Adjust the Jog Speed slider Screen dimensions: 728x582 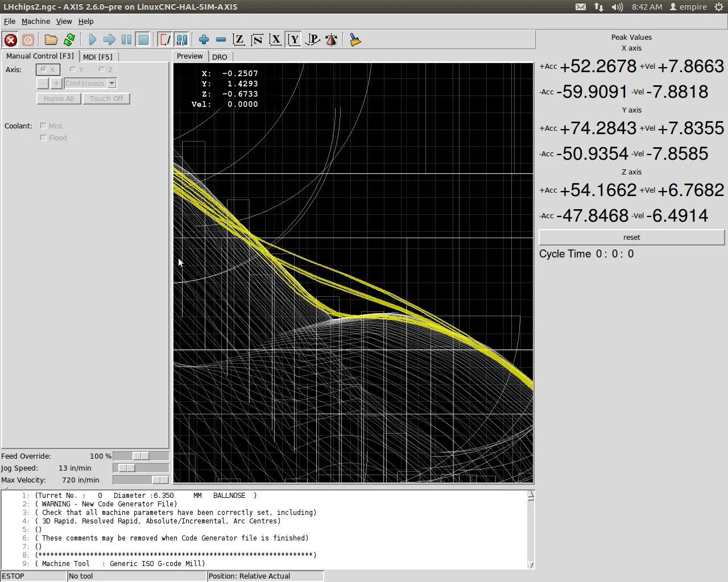pyautogui.click(x=140, y=468)
